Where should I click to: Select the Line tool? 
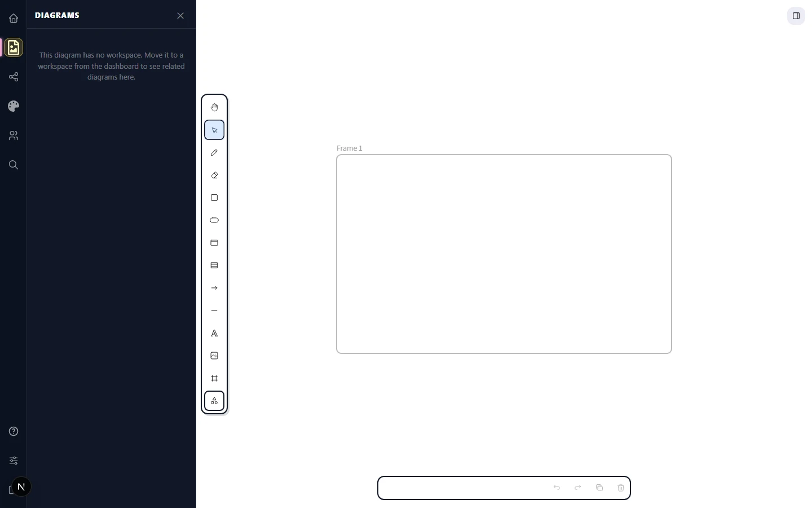coord(214,310)
